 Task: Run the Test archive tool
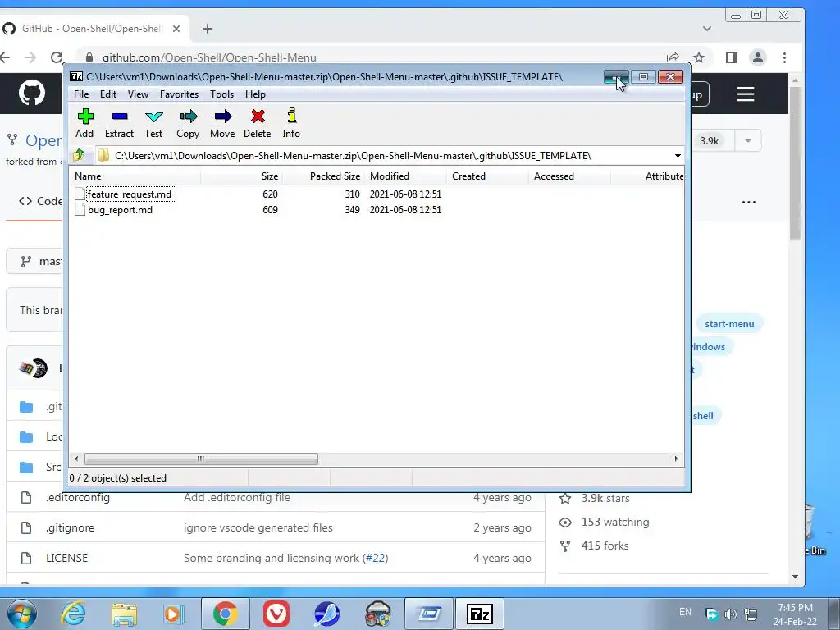tap(153, 123)
